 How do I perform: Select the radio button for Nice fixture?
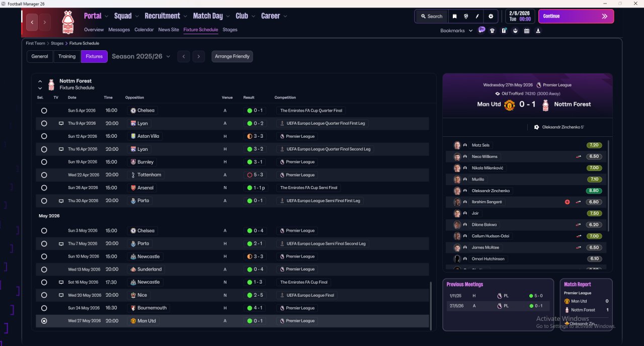(44, 295)
